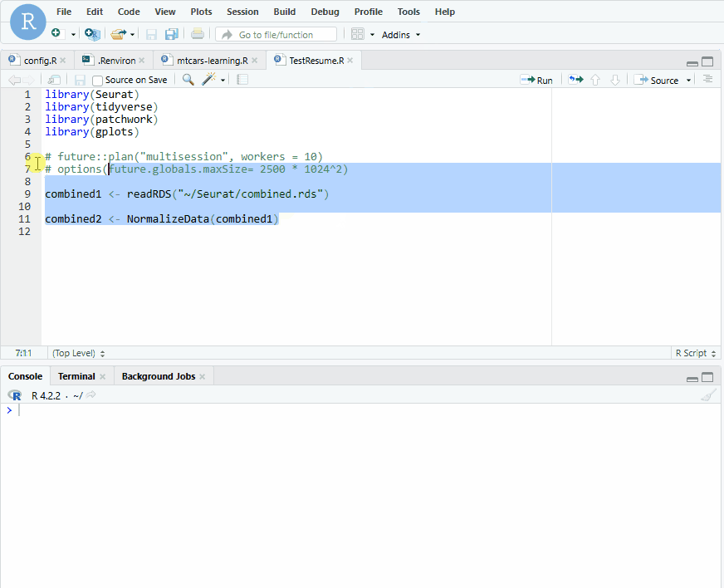Enable the Source on Save checkbox
Image resolution: width=724 pixels, height=588 pixels.
coord(97,79)
